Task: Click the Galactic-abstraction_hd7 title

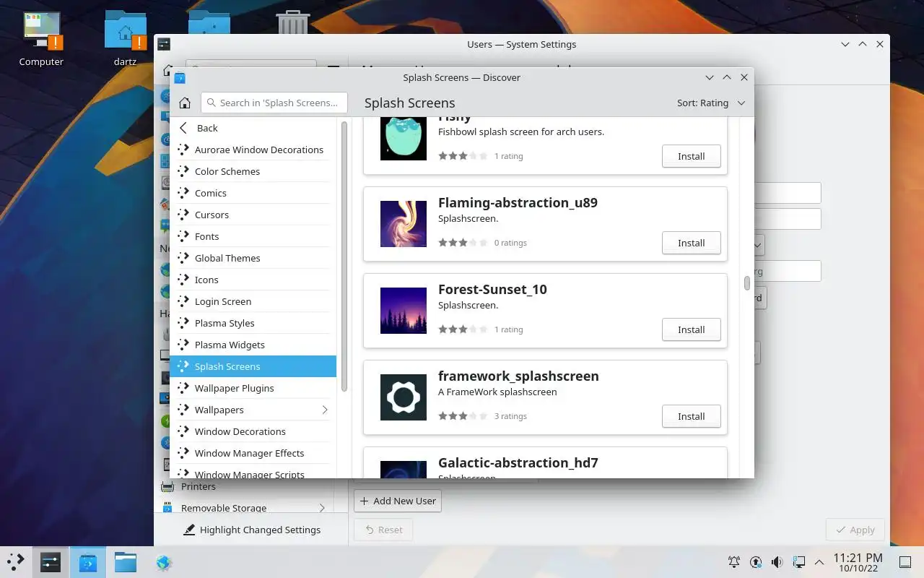Action: pyautogui.click(x=518, y=462)
